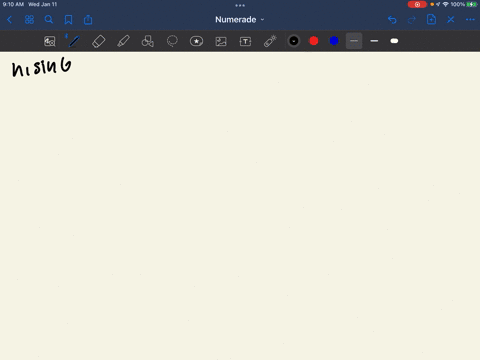Open the Elements sticker tool

(196, 41)
